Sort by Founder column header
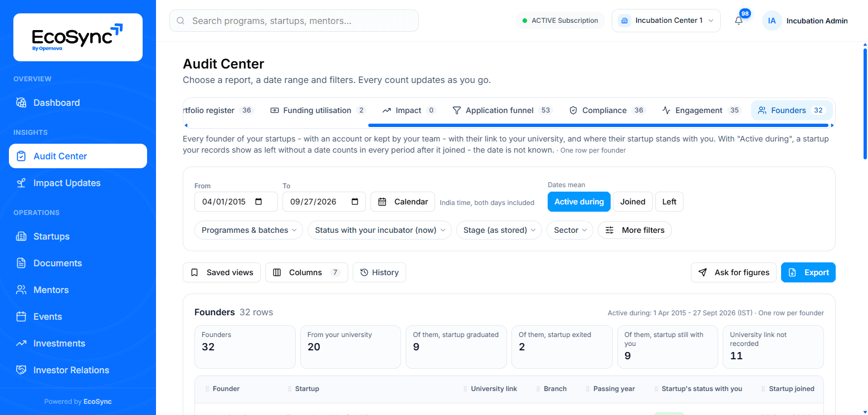 pyautogui.click(x=226, y=389)
